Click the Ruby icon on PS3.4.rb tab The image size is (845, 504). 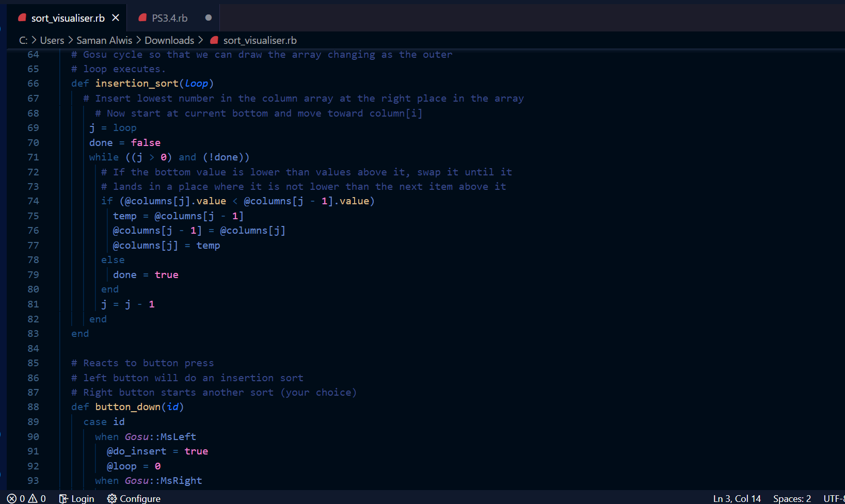pyautogui.click(x=143, y=18)
